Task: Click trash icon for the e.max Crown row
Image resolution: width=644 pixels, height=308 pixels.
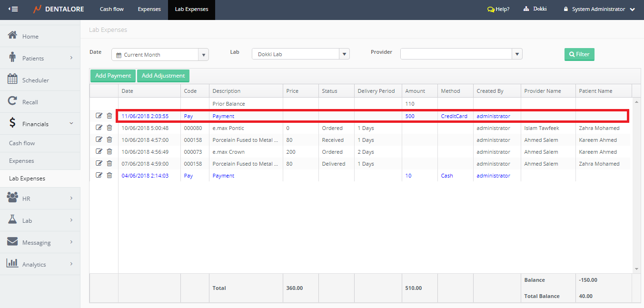Action: 109,151
